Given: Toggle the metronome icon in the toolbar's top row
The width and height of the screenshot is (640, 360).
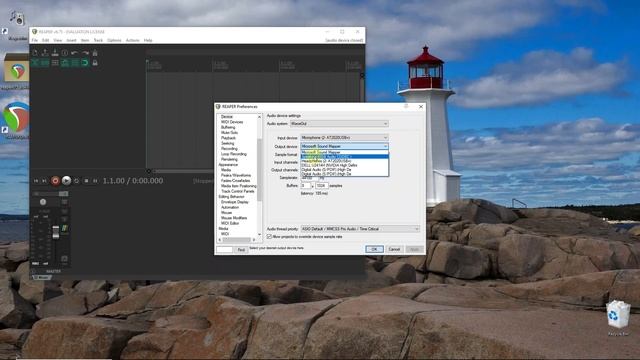Looking at the screenshot, I should pyautogui.click(x=95, y=53).
